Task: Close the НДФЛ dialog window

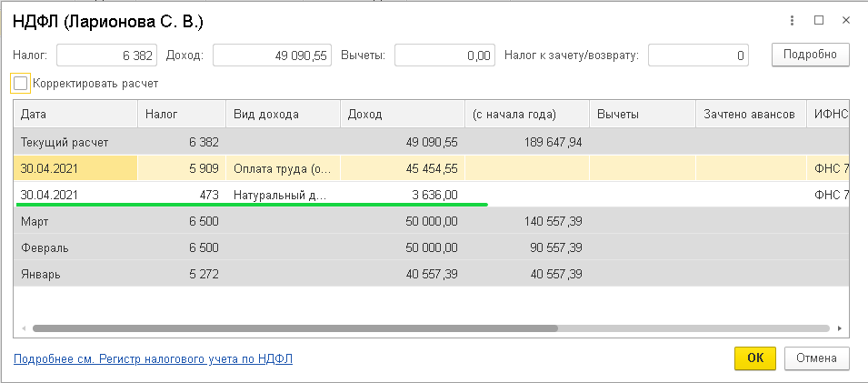Action: coord(845,20)
